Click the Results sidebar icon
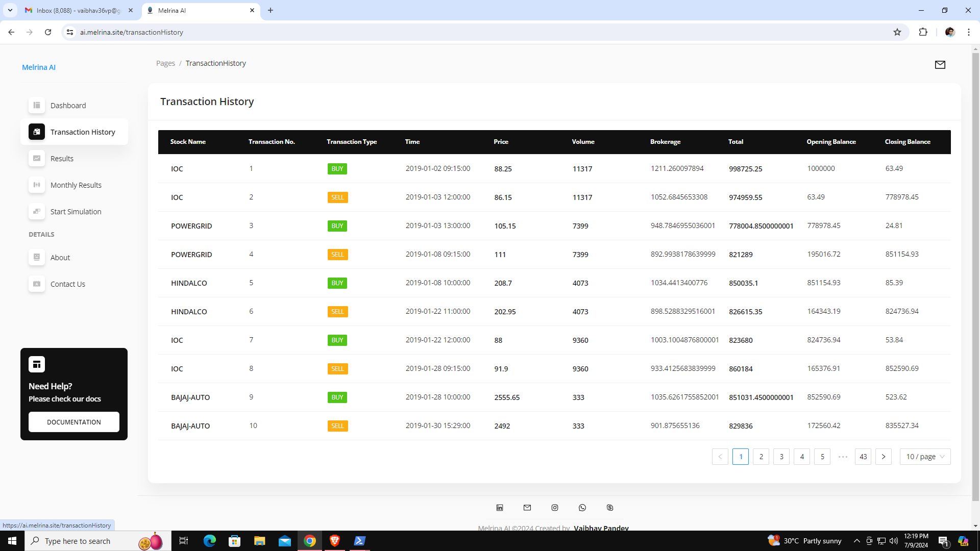 click(x=37, y=158)
